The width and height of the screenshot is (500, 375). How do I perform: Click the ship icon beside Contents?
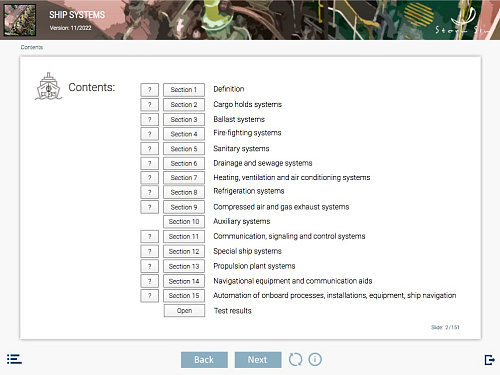(x=49, y=86)
